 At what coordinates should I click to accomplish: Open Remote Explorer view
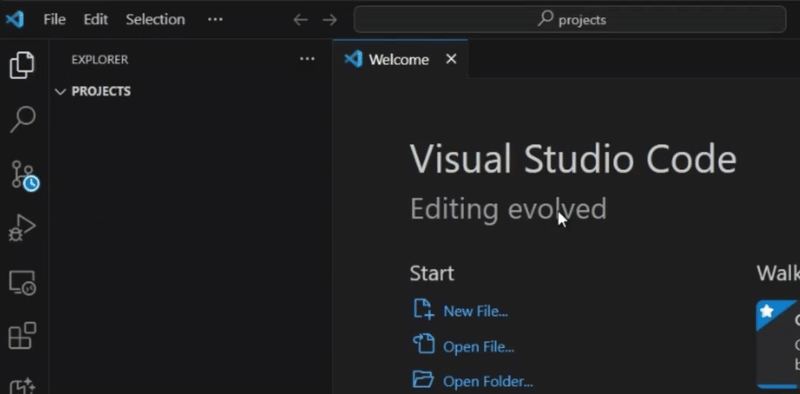22,283
